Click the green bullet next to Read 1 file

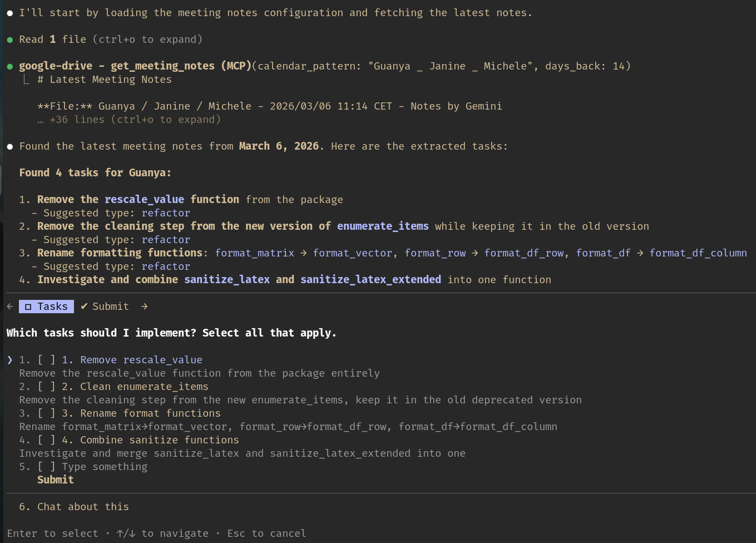pos(10,40)
